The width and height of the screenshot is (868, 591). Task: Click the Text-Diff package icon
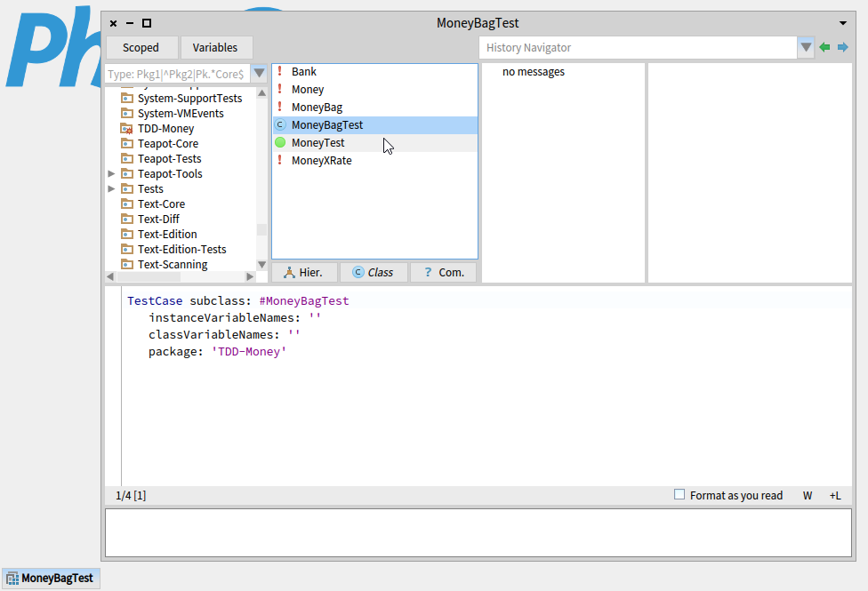tap(127, 219)
